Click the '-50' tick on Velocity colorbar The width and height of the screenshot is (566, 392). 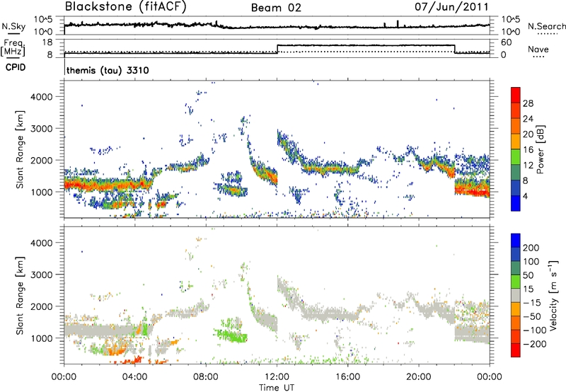pyautogui.click(x=532, y=316)
